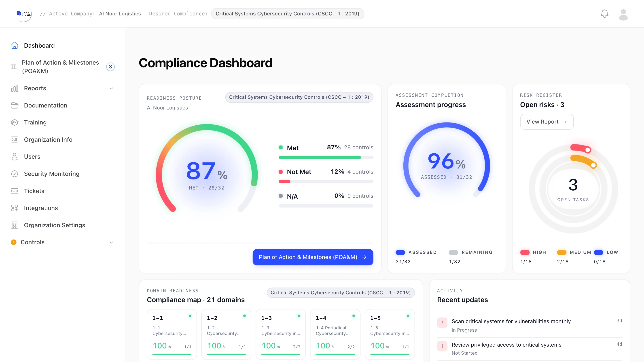Click the High red legend swatch
The width and height of the screenshot is (644, 362).
(x=525, y=252)
